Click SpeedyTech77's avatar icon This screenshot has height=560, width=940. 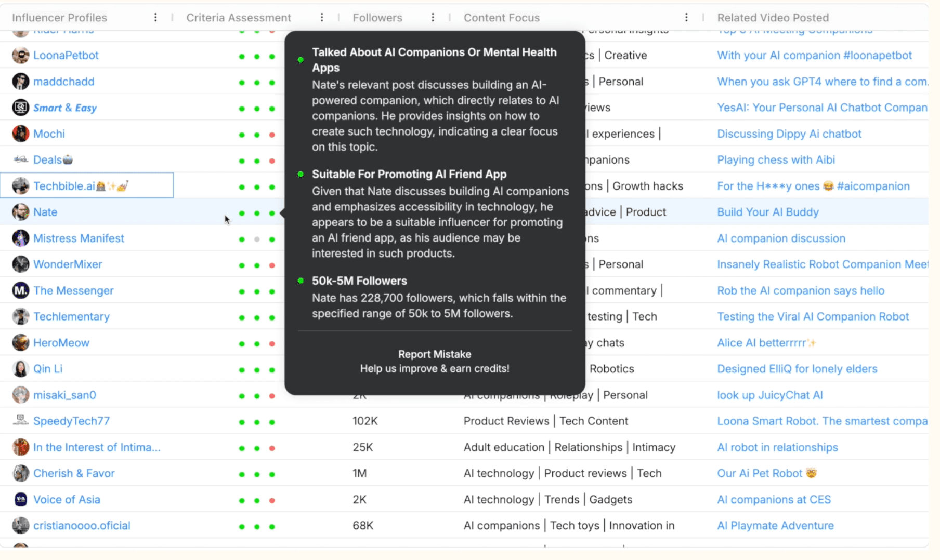coord(20,421)
